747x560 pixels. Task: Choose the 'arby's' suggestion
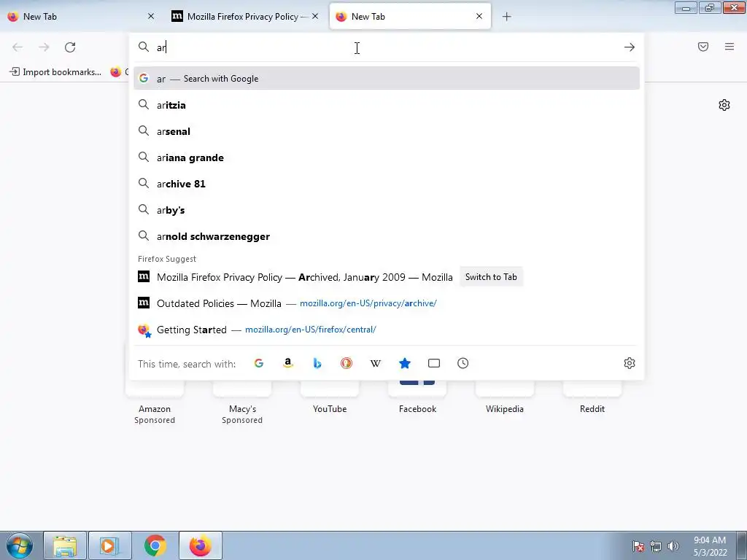click(387, 210)
